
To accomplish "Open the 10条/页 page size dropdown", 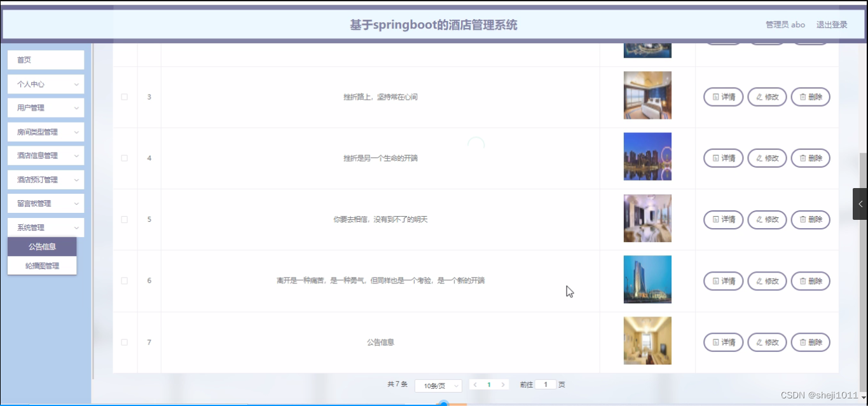I will [438, 384].
